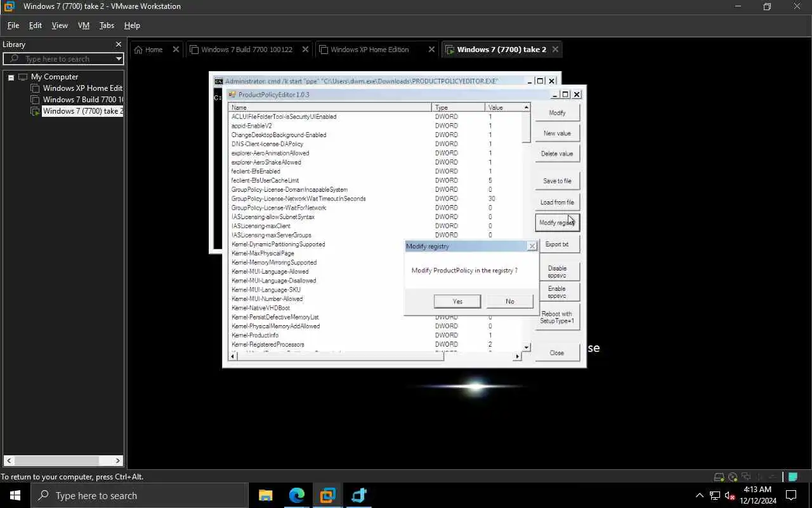Select the explorer-AeroShakeAllowed row
Image resolution: width=812 pixels, height=508 pixels.
pos(376,163)
